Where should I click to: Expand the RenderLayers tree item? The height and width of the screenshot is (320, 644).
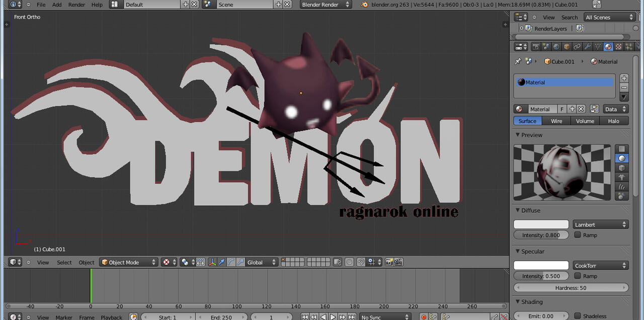click(522, 29)
